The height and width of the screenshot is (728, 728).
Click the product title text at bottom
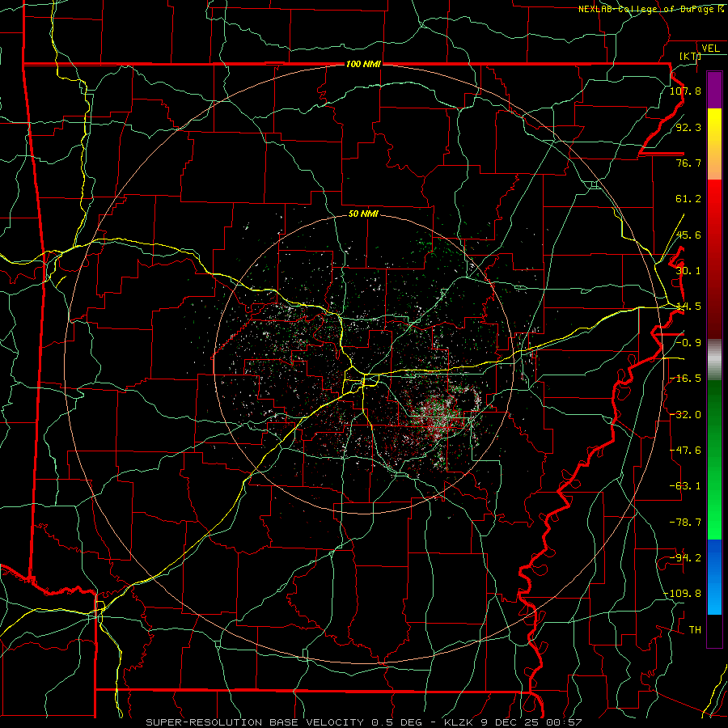click(x=363, y=722)
